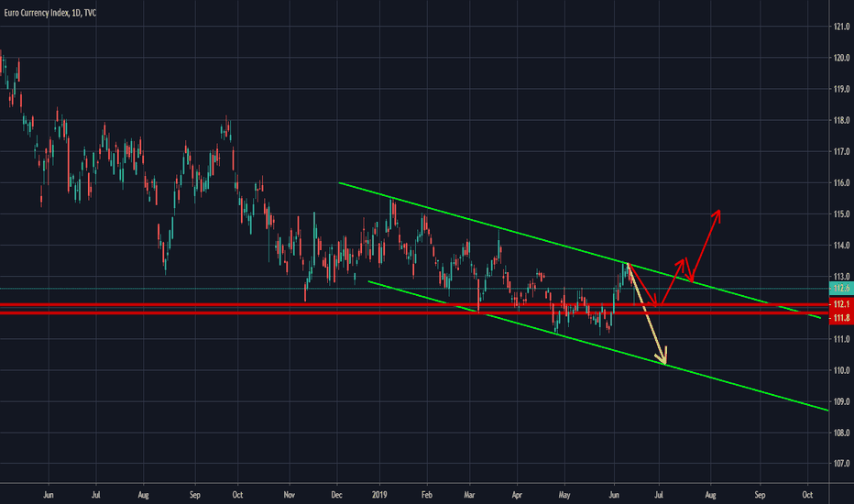Click the Mar label on time axis
The height and width of the screenshot is (504, 854).
coord(469,495)
